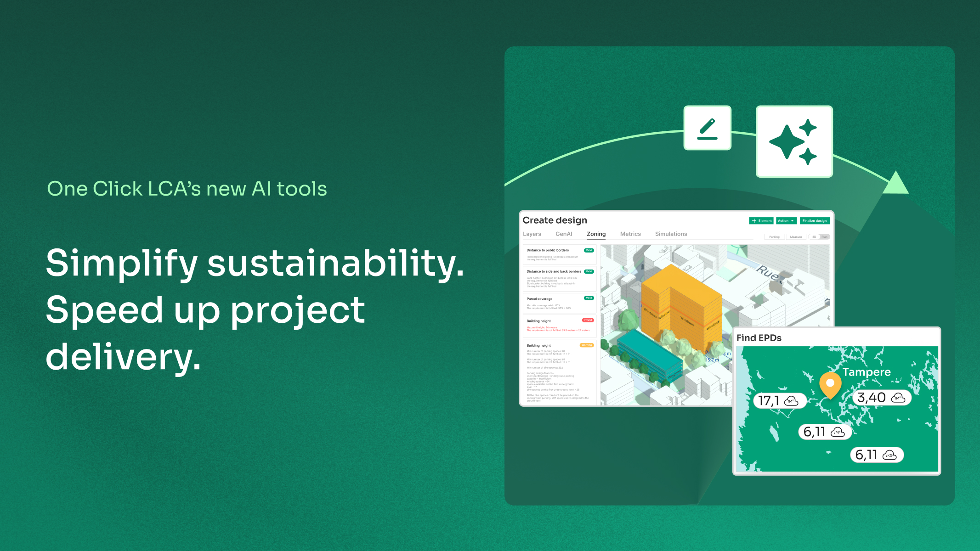Open the Layers tab
980x551 pixels.
pos(532,234)
